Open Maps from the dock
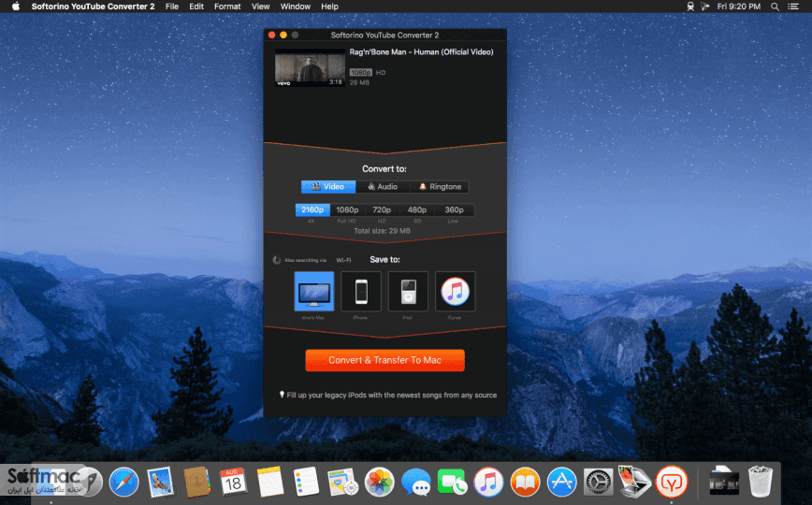812x505 pixels. click(342, 482)
